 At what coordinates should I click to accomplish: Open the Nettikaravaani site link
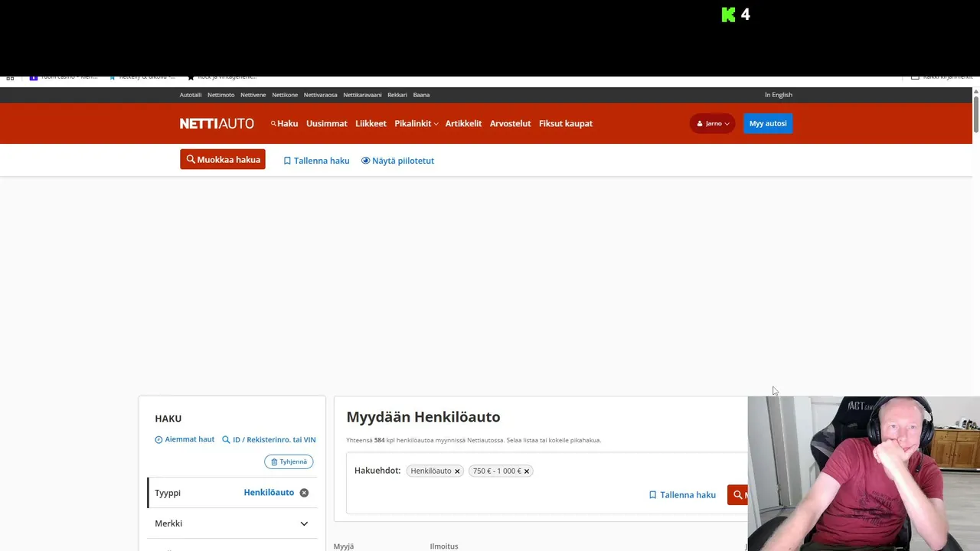tap(362, 95)
